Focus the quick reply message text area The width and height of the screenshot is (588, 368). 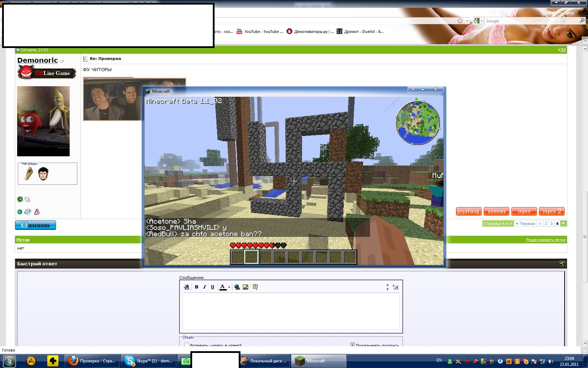(291, 311)
